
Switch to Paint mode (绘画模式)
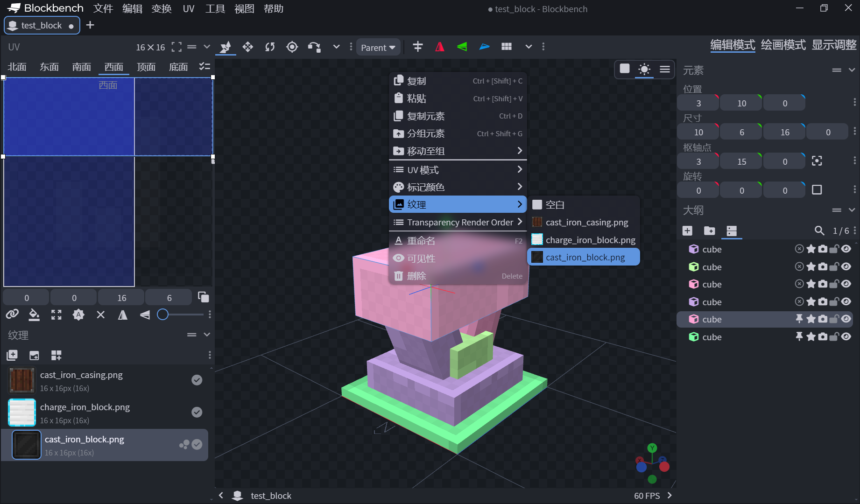783,45
